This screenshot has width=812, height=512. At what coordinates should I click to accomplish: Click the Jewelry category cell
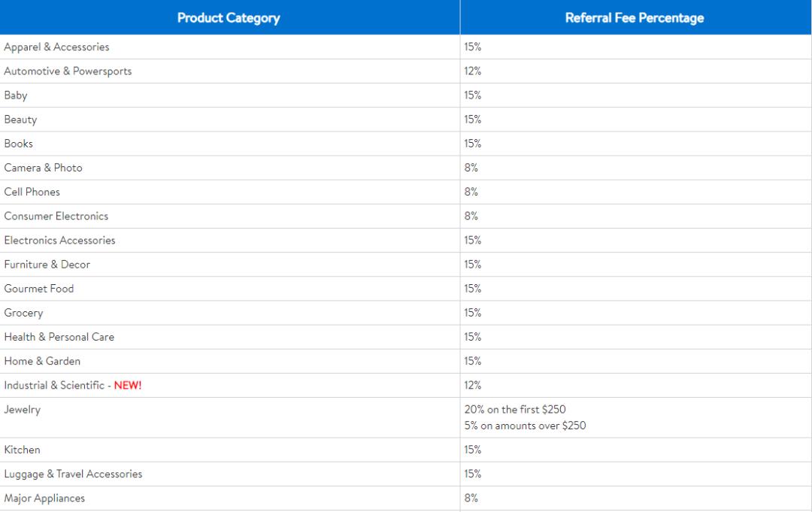coord(23,410)
